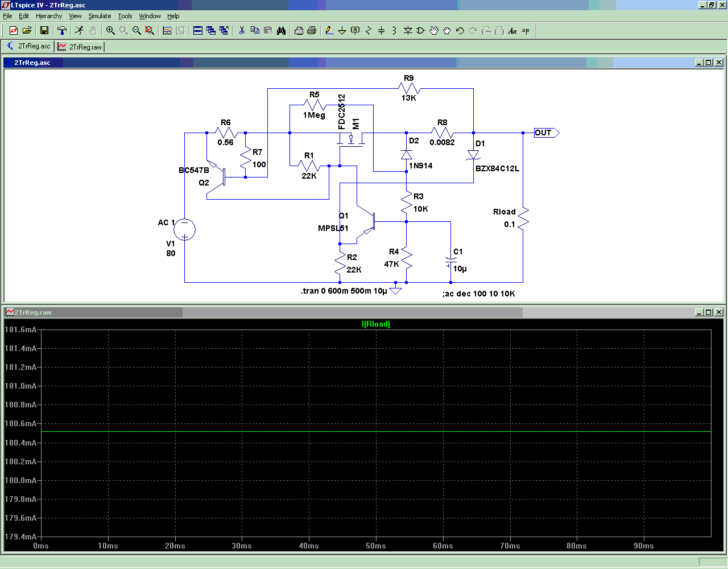Image resolution: width=728 pixels, height=569 pixels.
Task: Click the V1 voltage source symbol
Action: pos(184,229)
